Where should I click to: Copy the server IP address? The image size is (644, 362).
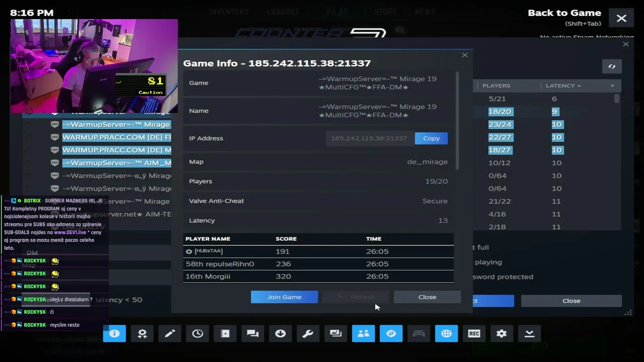click(431, 138)
